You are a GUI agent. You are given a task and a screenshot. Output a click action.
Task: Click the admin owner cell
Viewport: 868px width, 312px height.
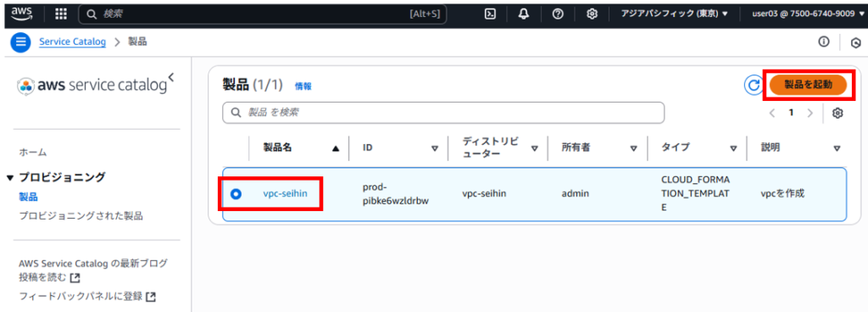coord(576,194)
